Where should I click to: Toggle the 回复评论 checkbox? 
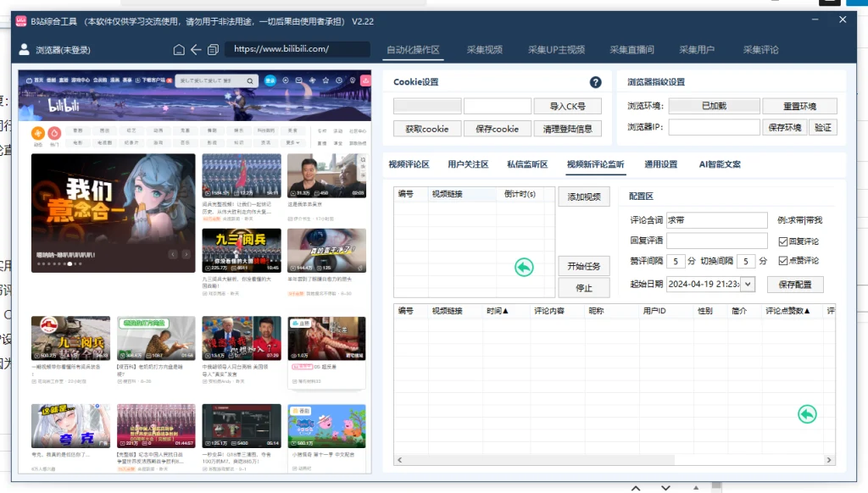pos(782,241)
